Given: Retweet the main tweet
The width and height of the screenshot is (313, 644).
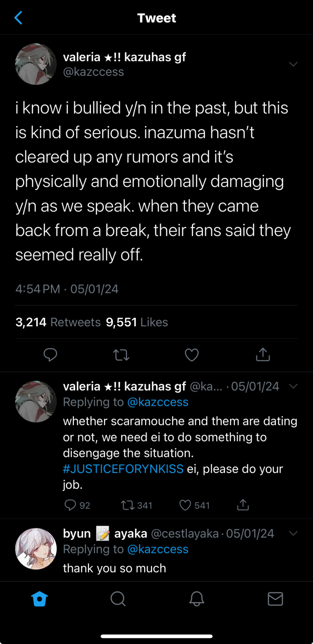Looking at the screenshot, I should point(121,355).
